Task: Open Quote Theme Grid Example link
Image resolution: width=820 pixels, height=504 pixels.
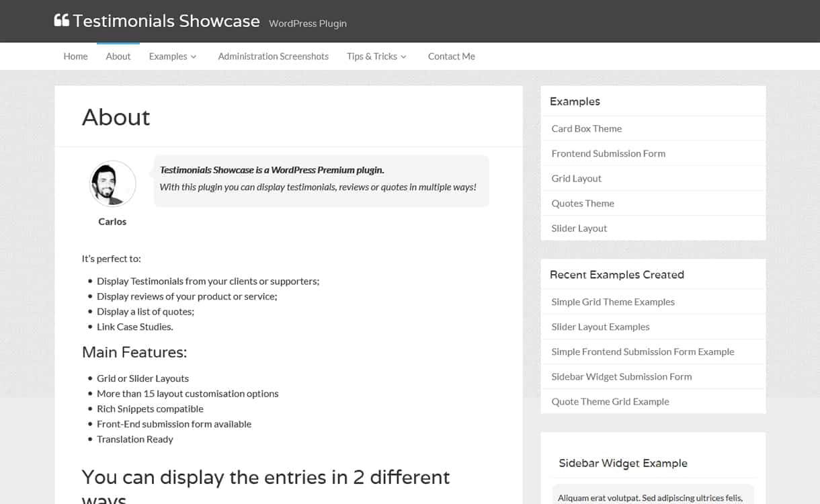Action: (x=610, y=401)
